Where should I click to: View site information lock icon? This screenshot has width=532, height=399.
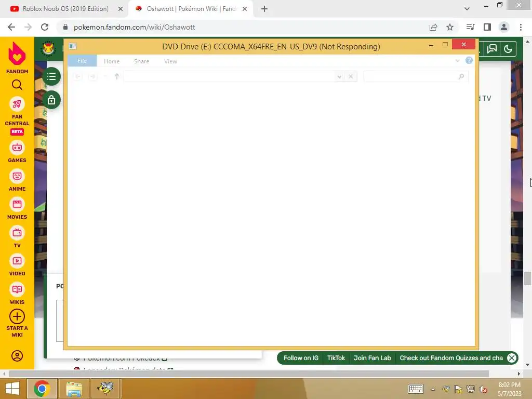click(x=65, y=27)
